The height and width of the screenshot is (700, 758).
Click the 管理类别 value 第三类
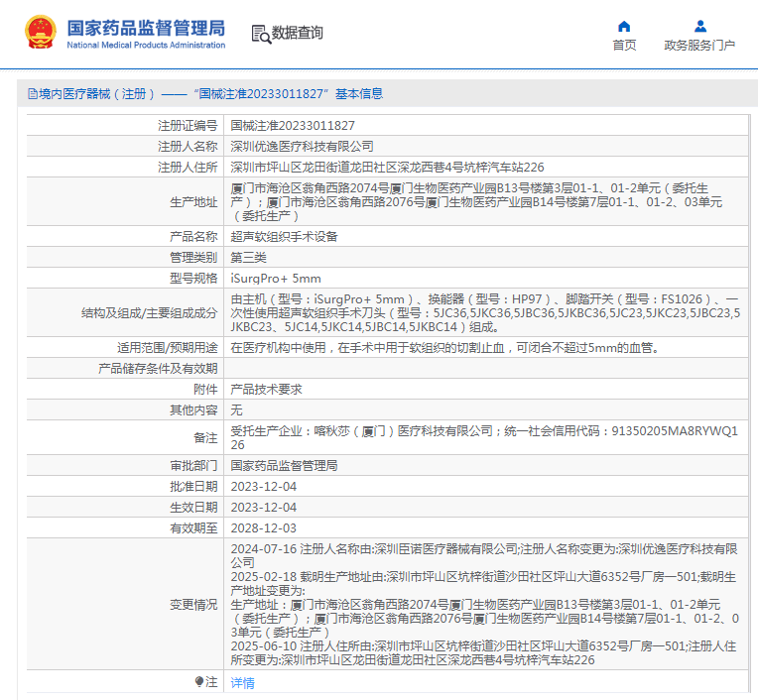pos(250,258)
